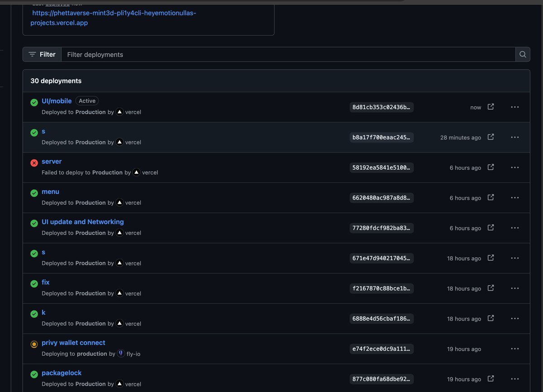Open the phettaverse vercel.app deployment URL
543x392 pixels.
pos(114,18)
